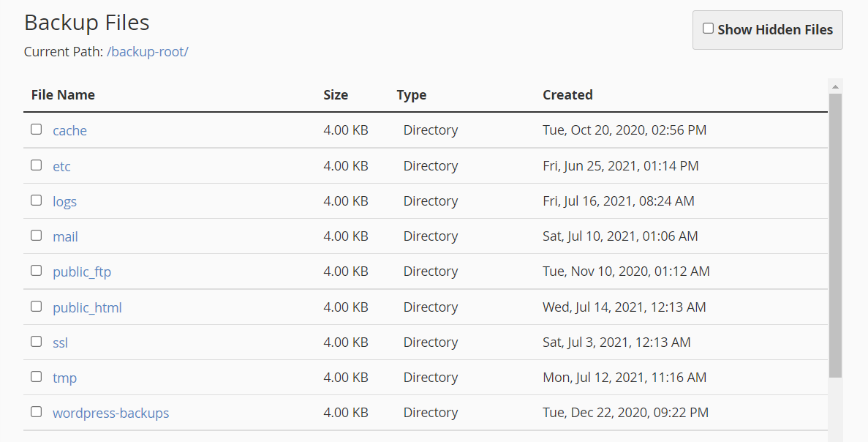Click the Directory type in public_ftp row
This screenshot has width=868, height=442.
[431, 272]
